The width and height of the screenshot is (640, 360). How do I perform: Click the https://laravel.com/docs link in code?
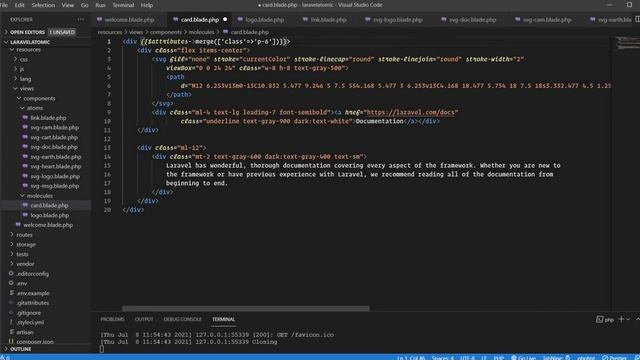[410, 112]
